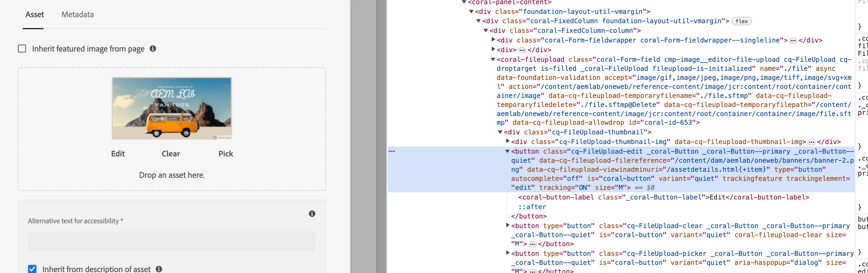Collapse coral-FixedColumn-column div node

pyautogui.click(x=486, y=30)
